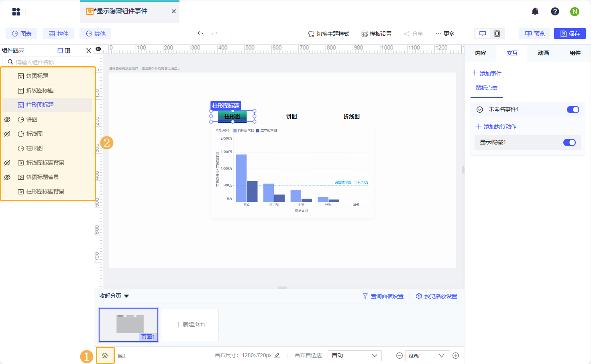591x364 pixels.
Task: Open the 控件 component menu
Action: (58, 34)
